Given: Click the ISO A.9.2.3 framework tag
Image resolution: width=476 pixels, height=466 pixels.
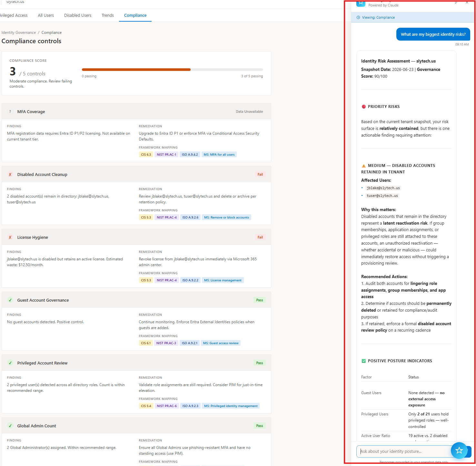Looking at the screenshot, I should point(190,406).
